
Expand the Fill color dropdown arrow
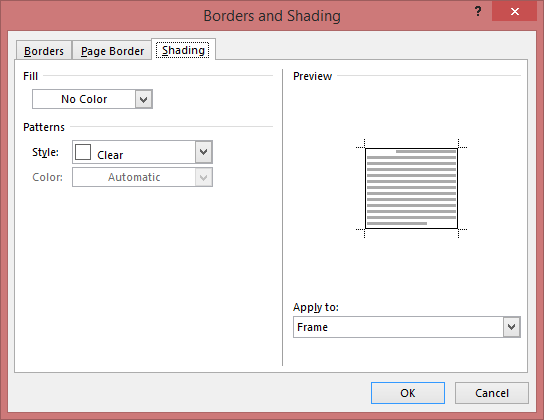[x=144, y=100]
